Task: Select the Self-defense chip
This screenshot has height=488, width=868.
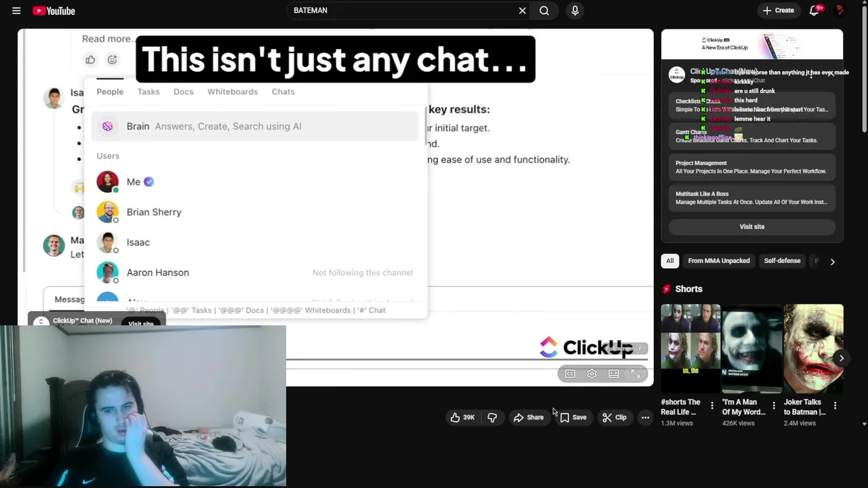Action: (783, 261)
